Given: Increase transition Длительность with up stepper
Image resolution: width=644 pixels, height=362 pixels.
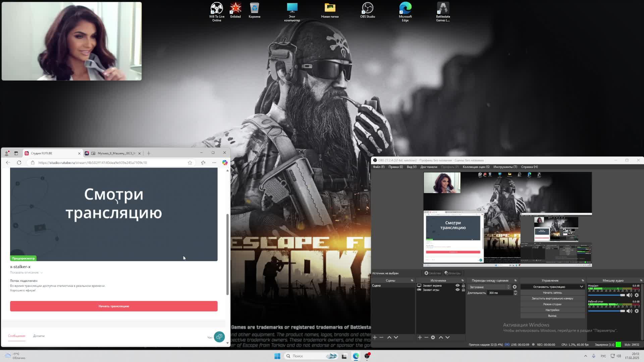Looking at the screenshot, I should [516, 292].
